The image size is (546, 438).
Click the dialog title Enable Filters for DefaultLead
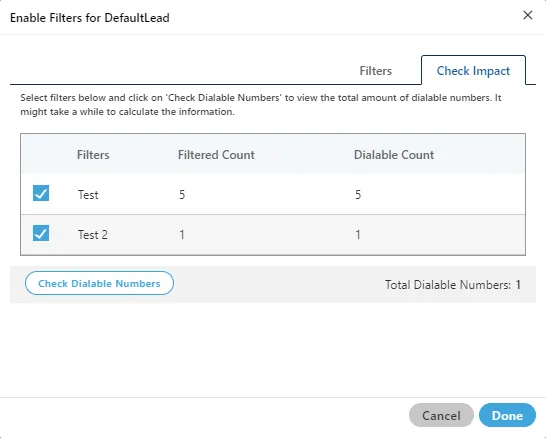90,18
